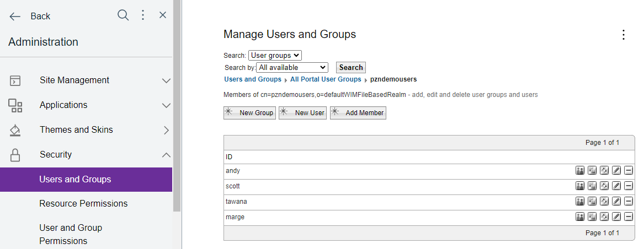Open the Search 'User groups' dropdown

pyautogui.click(x=275, y=55)
